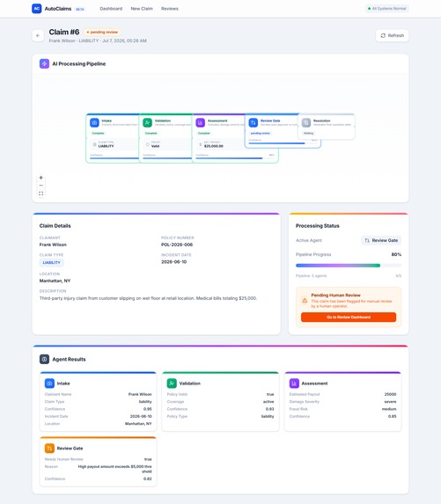Click the claim description text
This screenshot has height=504, width=441.
148,298
